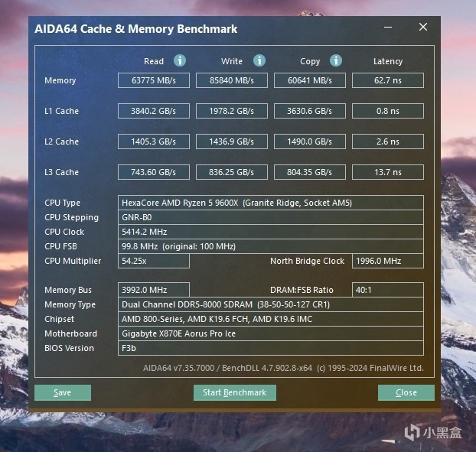Click the L2 Cache Copy 1490.0 GB/s field

(310, 141)
